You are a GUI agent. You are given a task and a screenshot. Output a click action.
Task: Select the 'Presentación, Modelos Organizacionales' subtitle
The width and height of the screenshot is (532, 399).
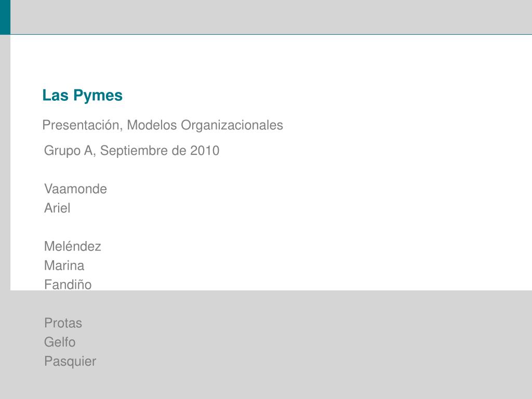click(x=163, y=125)
